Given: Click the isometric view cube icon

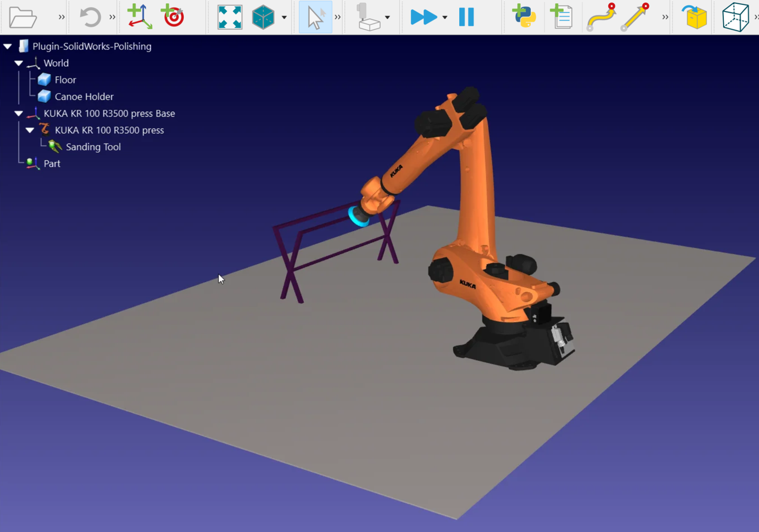Looking at the screenshot, I should point(263,17).
